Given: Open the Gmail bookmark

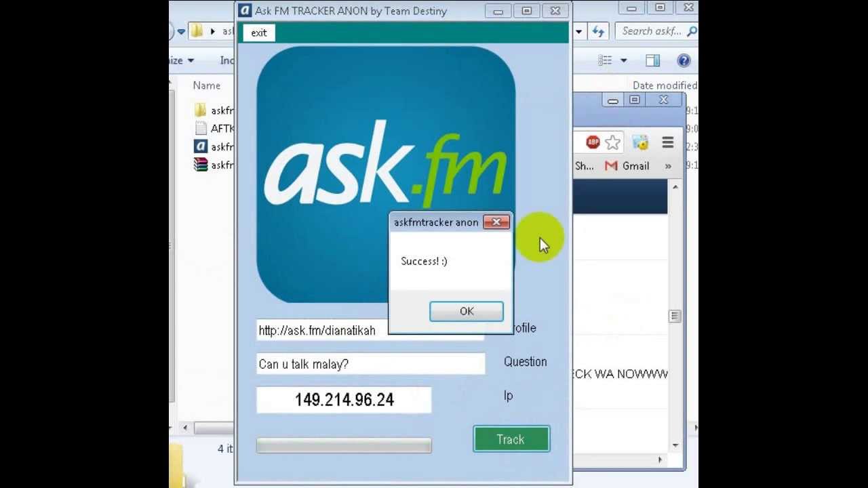Looking at the screenshot, I should (x=627, y=166).
